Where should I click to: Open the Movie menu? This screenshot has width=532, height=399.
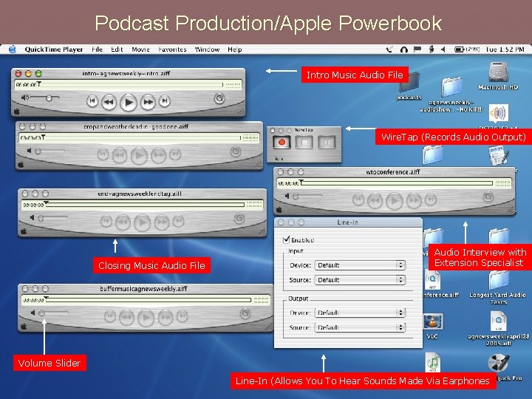pos(140,50)
